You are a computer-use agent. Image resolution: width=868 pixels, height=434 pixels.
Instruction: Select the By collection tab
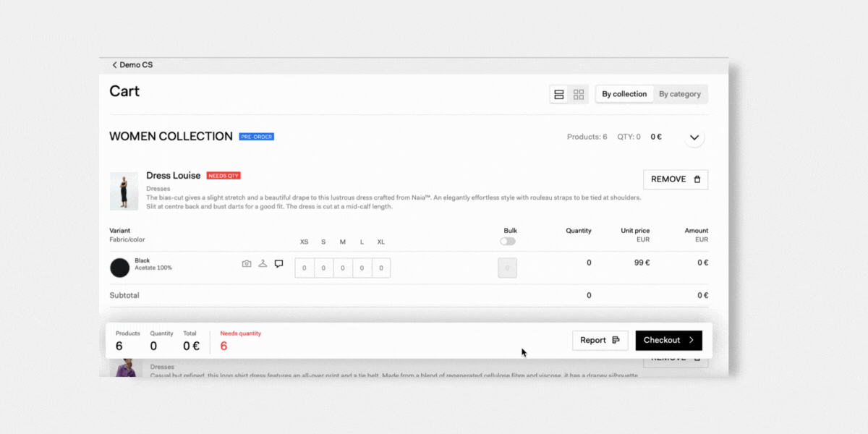[x=624, y=94]
